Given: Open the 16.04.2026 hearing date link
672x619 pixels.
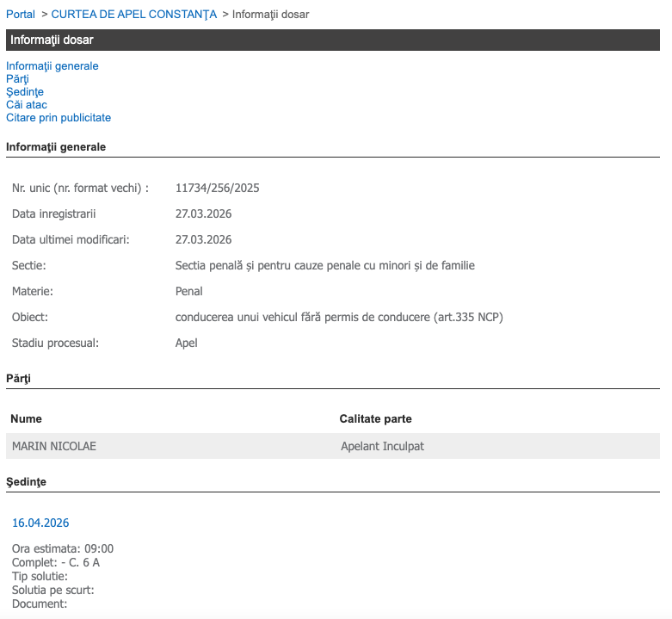Looking at the screenshot, I should pyautogui.click(x=40, y=523).
